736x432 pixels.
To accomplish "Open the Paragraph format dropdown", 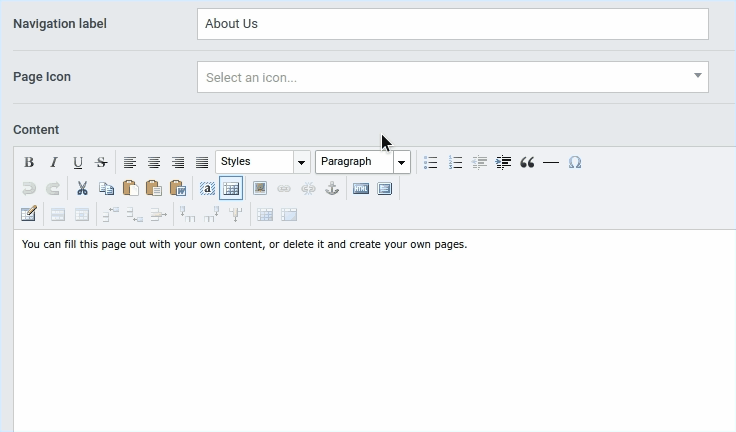I will [x=362, y=162].
